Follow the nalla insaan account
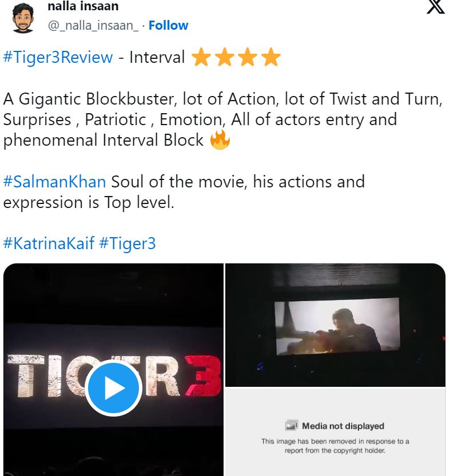The image size is (450, 476). click(168, 26)
